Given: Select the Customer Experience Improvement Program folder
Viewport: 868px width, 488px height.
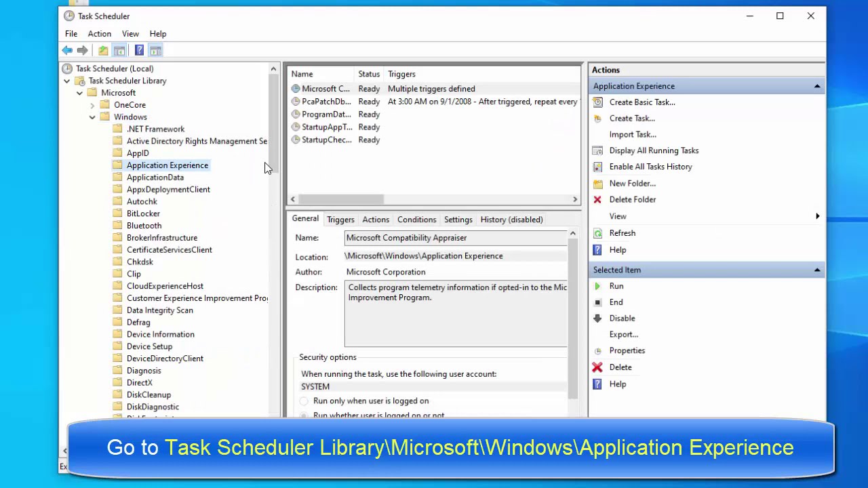Looking at the screenshot, I should pos(197,298).
